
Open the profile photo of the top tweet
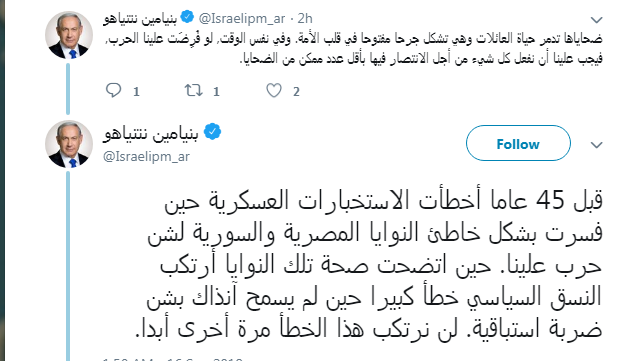(x=69, y=35)
